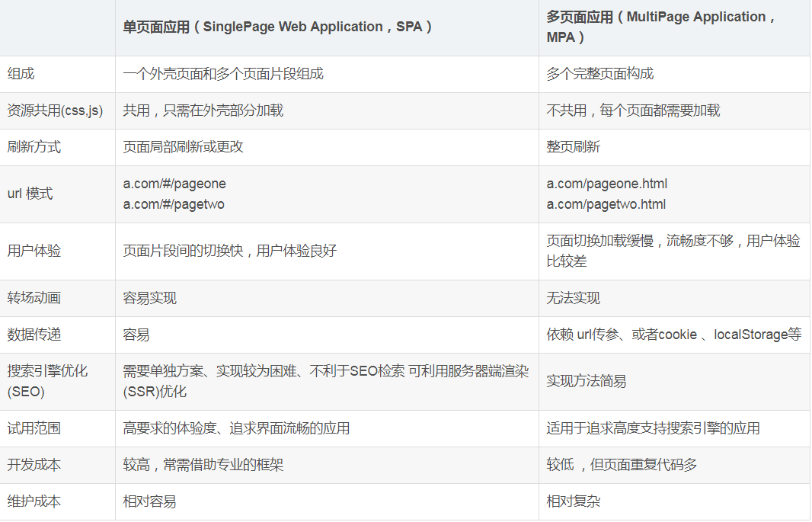Image resolution: width=812 pixels, height=522 pixels.
Task: Click the 资源共用(css,js) row label
Action: (55, 110)
